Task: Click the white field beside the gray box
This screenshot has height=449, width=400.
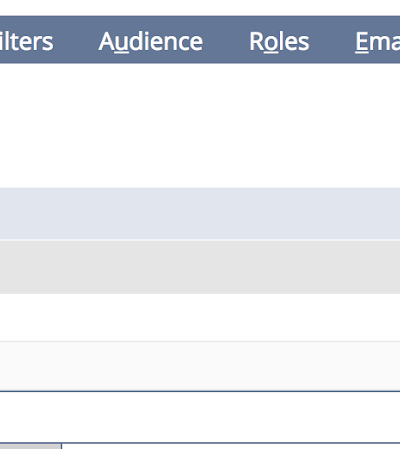Action: click(231, 446)
